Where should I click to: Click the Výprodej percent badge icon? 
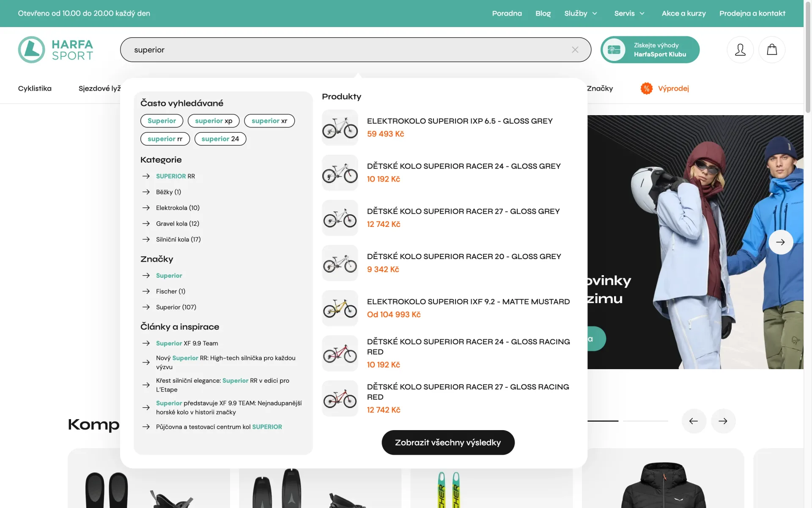[646, 88]
